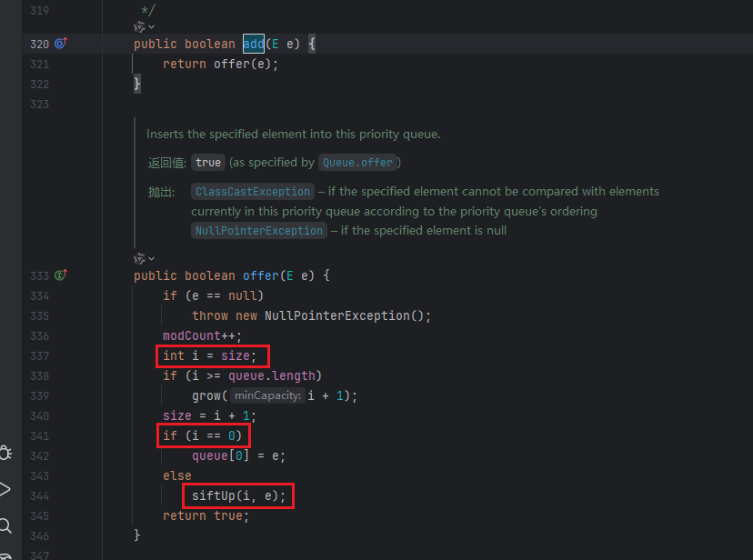Click the override gutter icon on line 320
This screenshot has width=753, height=560.
coord(61,44)
